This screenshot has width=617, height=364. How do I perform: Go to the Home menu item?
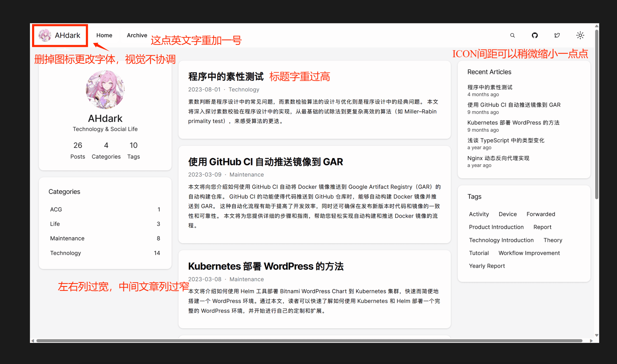(104, 35)
